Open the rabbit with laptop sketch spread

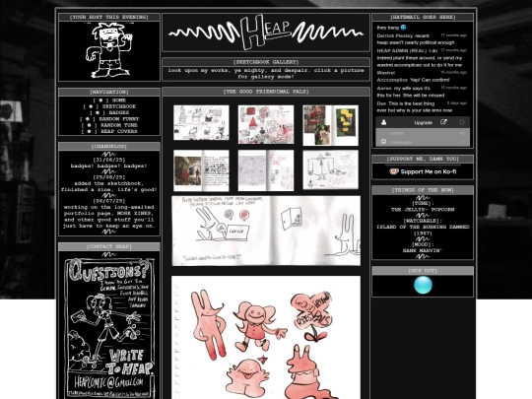[x=266, y=231]
